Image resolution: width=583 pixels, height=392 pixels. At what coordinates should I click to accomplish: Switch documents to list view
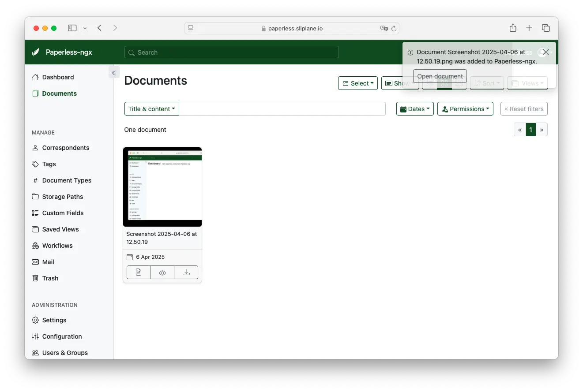[x=430, y=83]
